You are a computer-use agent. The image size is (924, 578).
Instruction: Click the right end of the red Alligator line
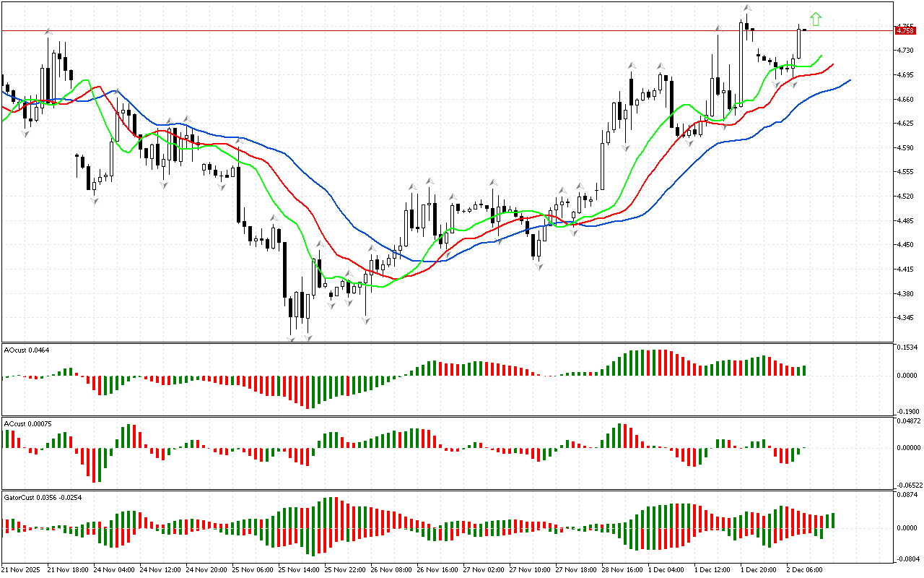point(833,64)
